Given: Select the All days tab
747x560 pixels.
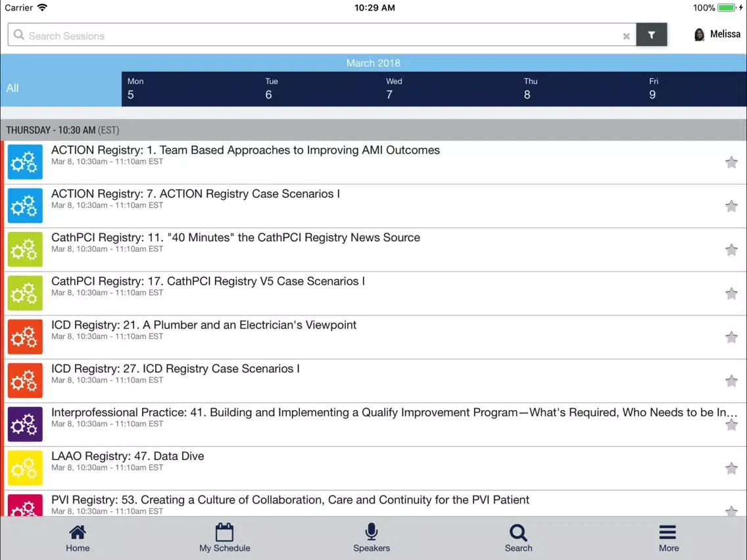Looking at the screenshot, I should 61,89.
